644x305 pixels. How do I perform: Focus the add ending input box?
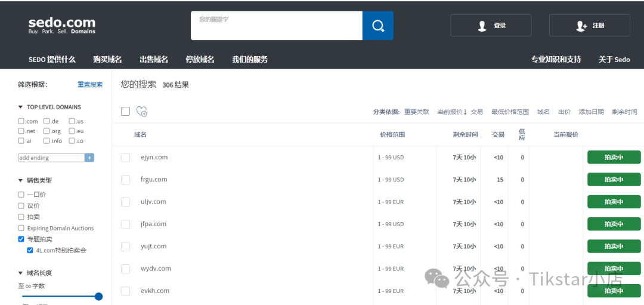pos(51,158)
